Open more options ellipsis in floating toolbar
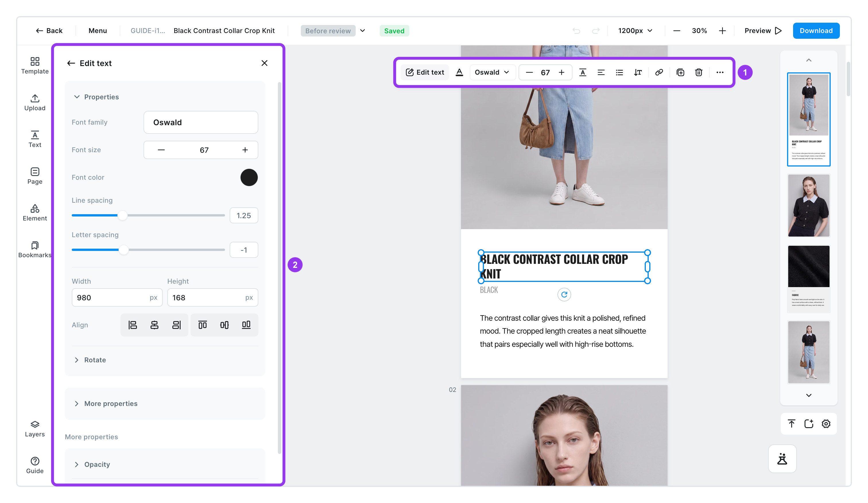The width and height of the screenshot is (868, 503). (x=720, y=72)
